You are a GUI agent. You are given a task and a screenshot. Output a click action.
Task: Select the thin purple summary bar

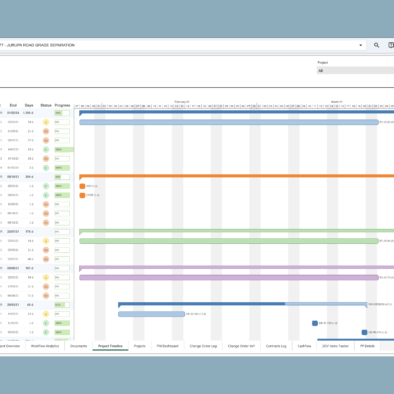point(237,267)
